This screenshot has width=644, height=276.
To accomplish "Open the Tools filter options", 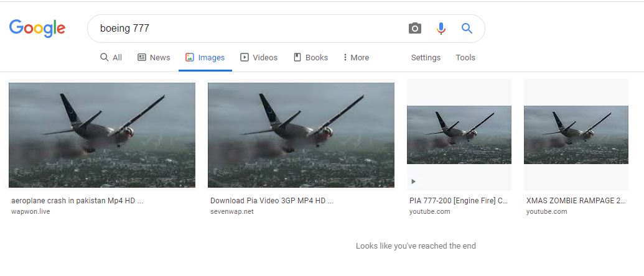I will [x=465, y=57].
